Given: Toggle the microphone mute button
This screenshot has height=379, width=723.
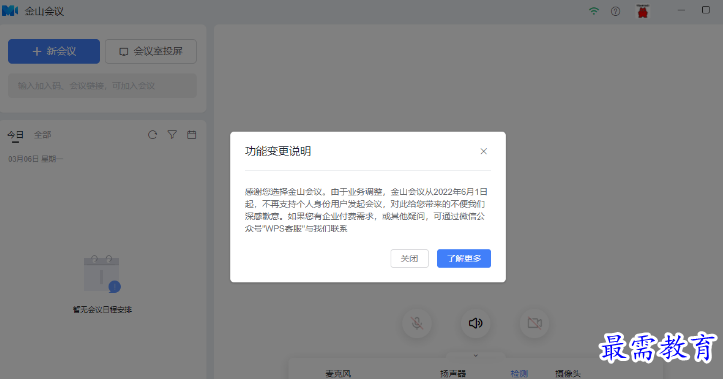Looking at the screenshot, I should point(417,323).
